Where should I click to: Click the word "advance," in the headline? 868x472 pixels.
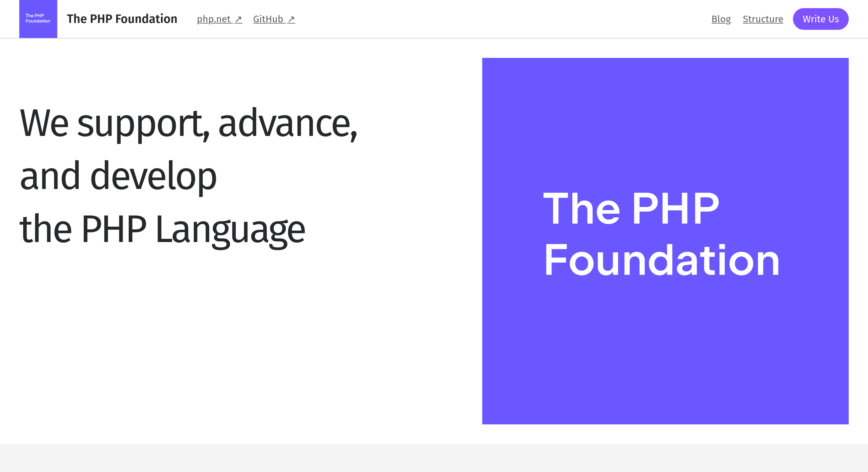tap(288, 123)
